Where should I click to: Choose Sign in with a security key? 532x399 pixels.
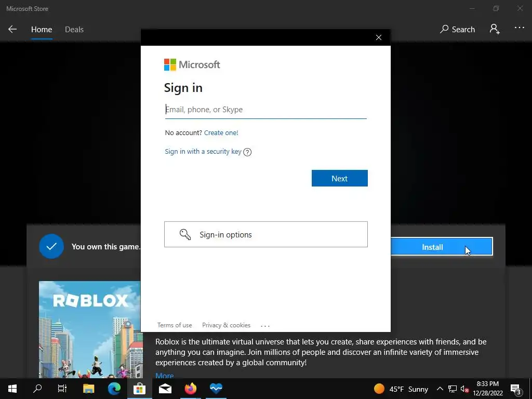coord(203,151)
